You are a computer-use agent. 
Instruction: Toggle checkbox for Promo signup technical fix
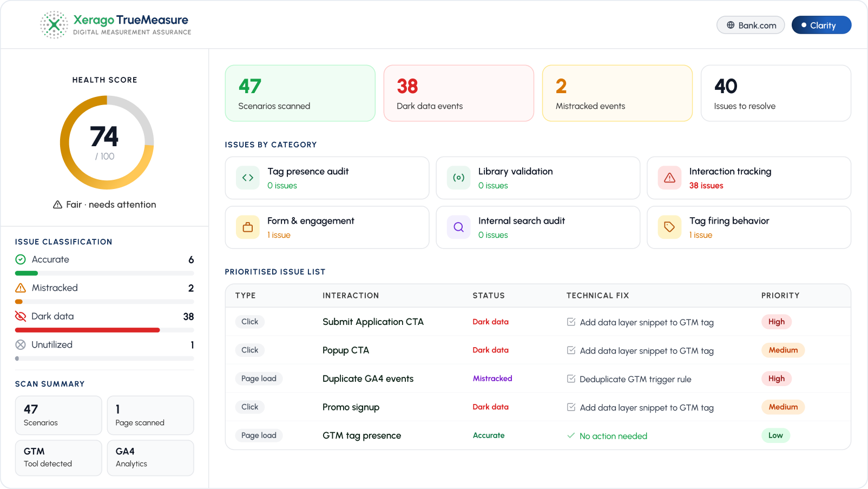571,407
